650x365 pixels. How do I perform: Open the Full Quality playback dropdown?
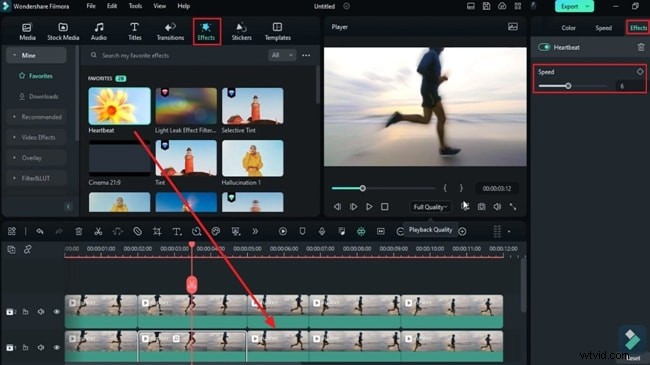click(x=430, y=207)
